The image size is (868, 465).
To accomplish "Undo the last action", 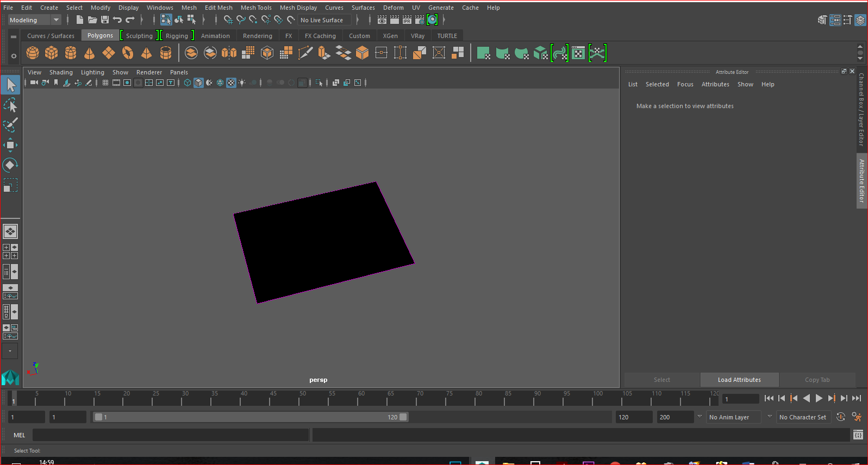I will tap(117, 20).
